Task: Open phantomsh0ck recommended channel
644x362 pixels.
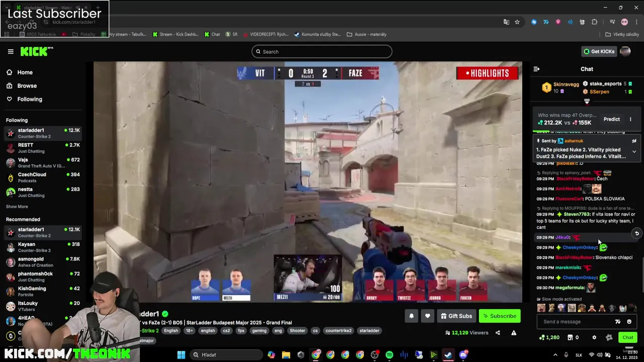Action: click(x=42, y=277)
